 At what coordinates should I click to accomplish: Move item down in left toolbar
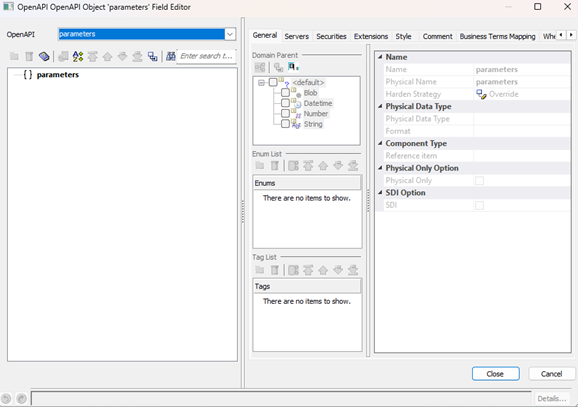coord(122,56)
